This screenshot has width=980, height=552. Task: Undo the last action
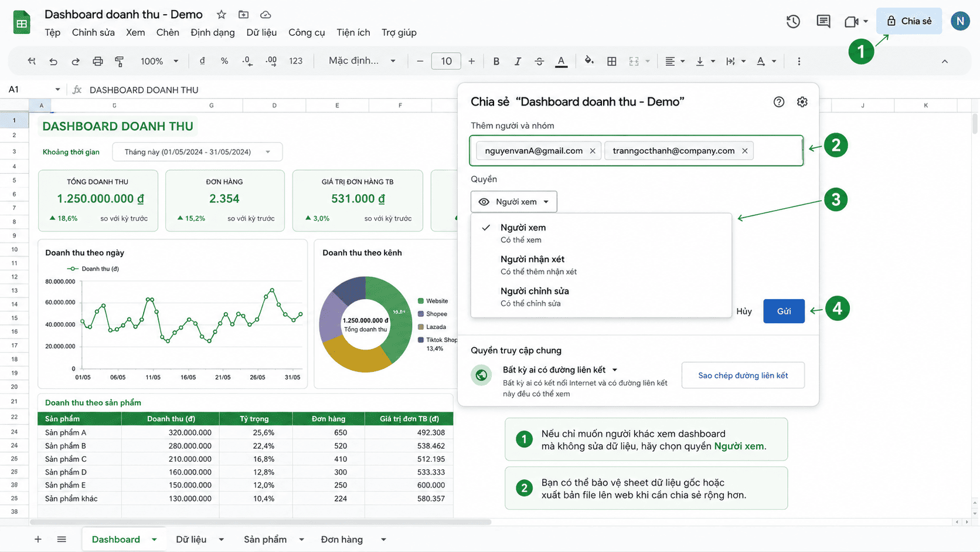click(x=53, y=61)
